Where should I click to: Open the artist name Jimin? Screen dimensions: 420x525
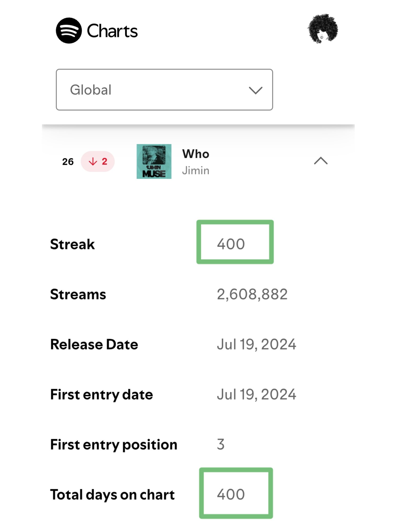[196, 170]
